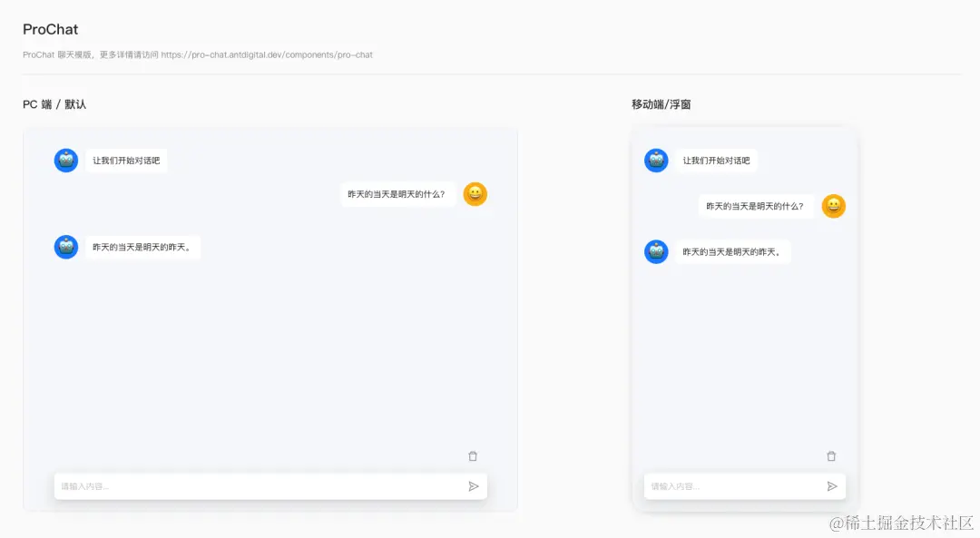Viewport: 980px width, 538px height.
Task: Select the mobile answer bubble 昨天的当天是明天的昨天。
Action: pos(732,252)
